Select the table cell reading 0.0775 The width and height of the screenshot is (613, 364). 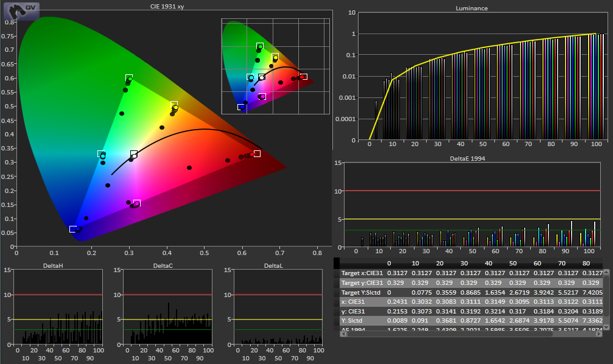pyautogui.click(x=422, y=292)
